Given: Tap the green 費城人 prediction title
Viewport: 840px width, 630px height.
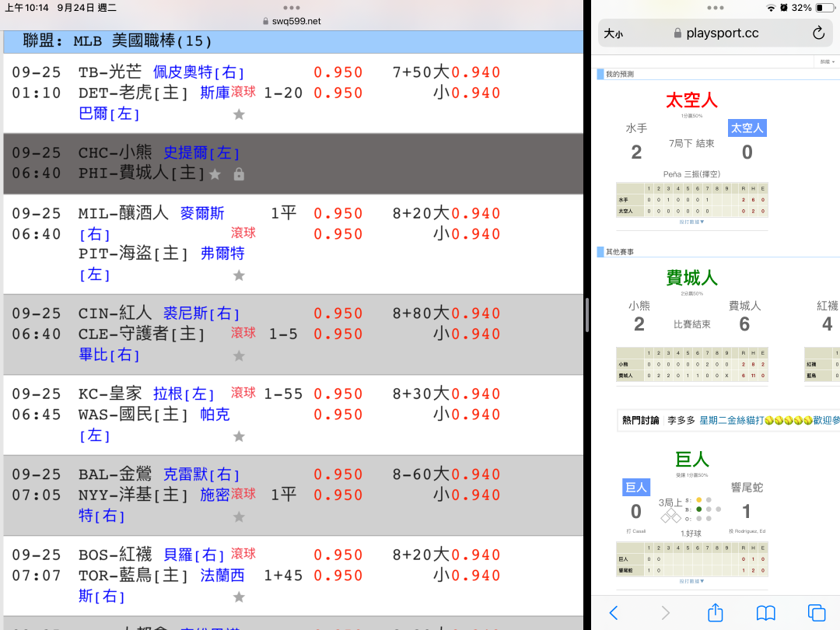Looking at the screenshot, I should 691,278.
